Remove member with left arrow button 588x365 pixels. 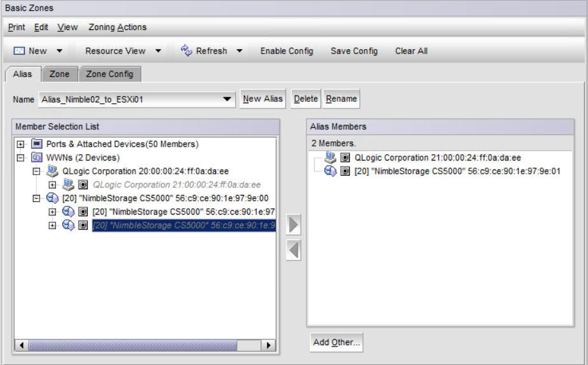(294, 250)
